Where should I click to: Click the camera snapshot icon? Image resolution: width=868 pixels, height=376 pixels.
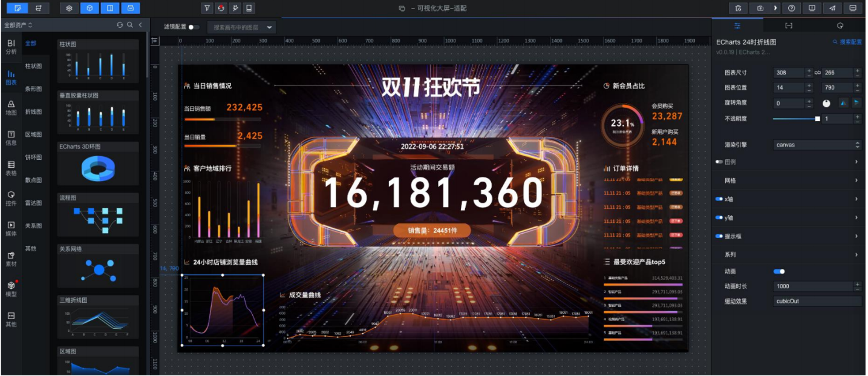click(760, 8)
